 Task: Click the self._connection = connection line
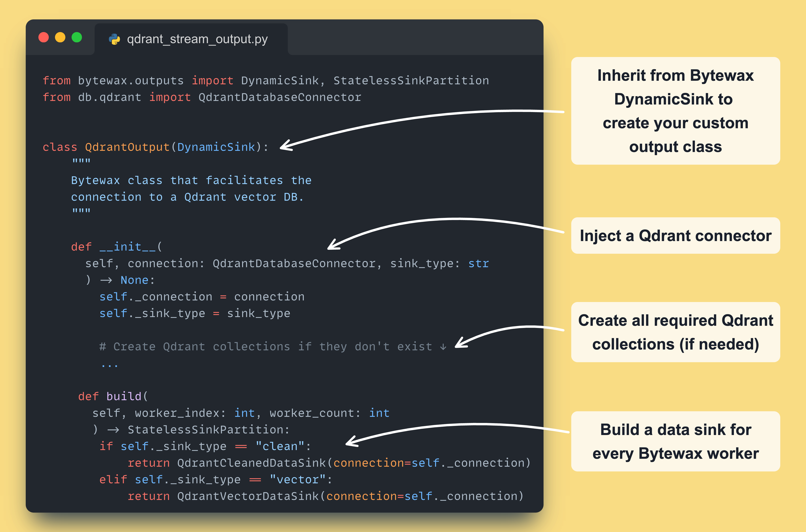[x=202, y=297]
